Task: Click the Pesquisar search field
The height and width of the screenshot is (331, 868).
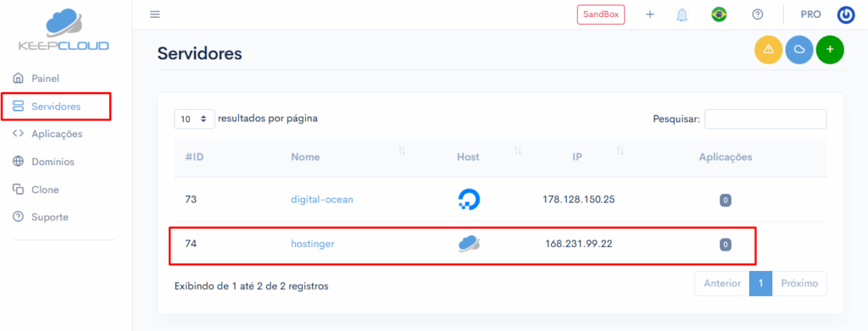Action: coord(765,119)
